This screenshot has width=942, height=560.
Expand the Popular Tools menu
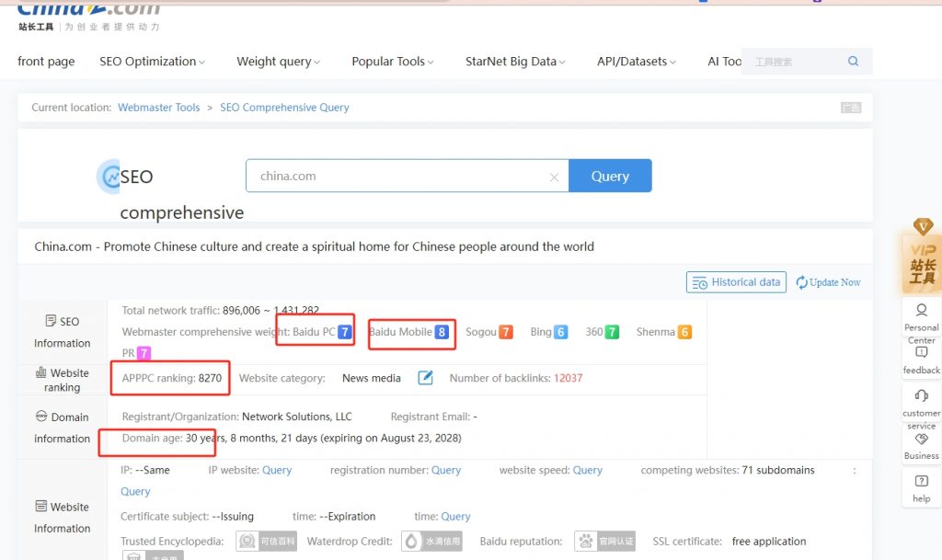[x=392, y=62]
